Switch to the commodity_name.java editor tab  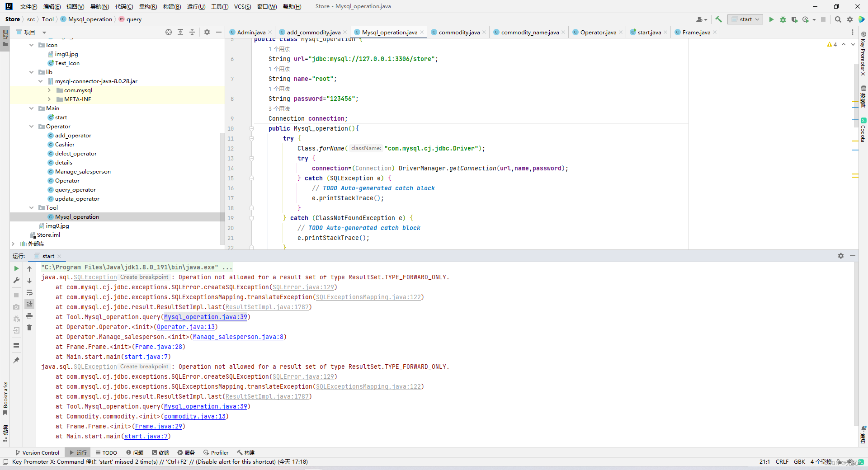pos(530,32)
